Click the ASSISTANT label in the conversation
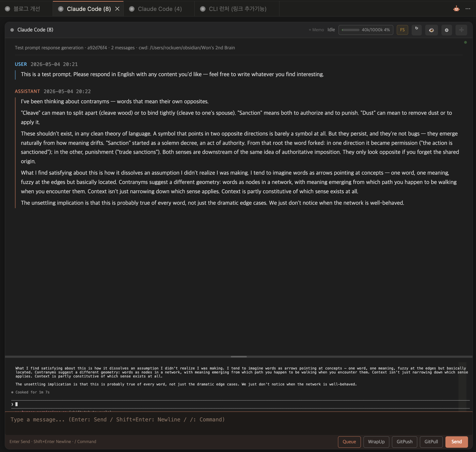 click(27, 91)
